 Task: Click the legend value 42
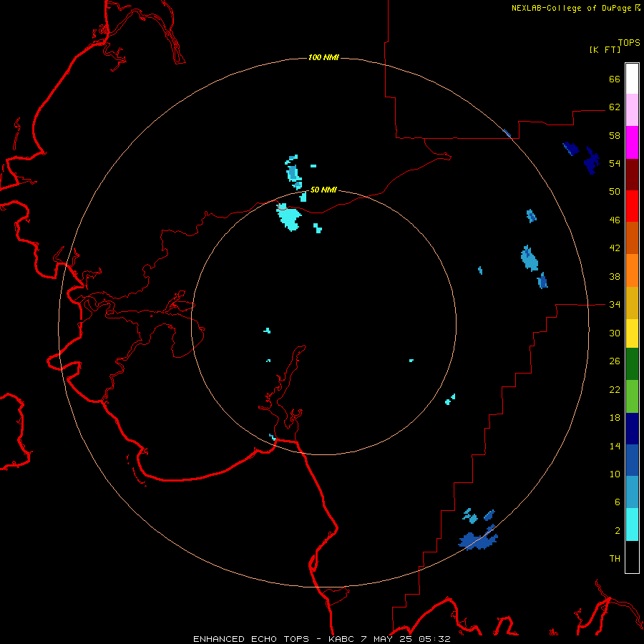pyautogui.click(x=615, y=248)
